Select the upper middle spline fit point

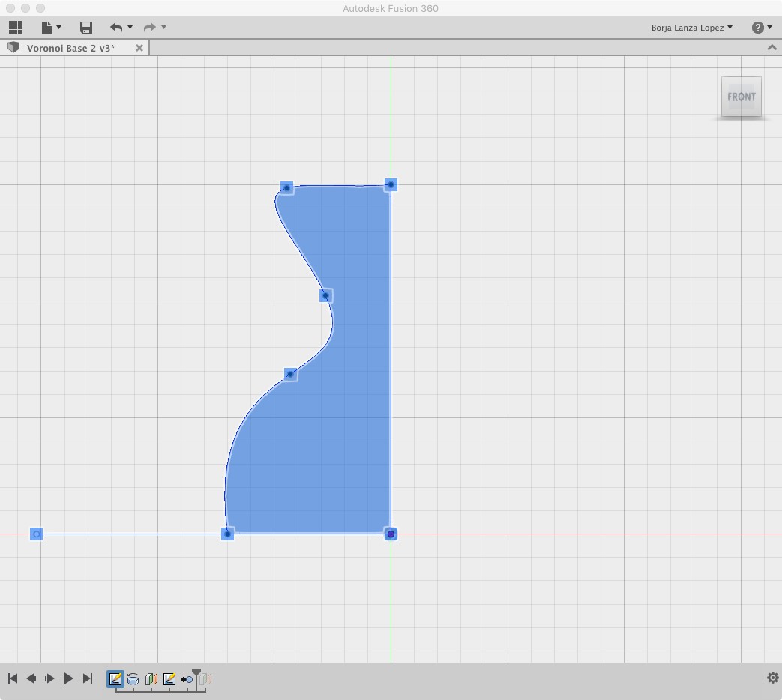pyautogui.click(x=325, y=295)
